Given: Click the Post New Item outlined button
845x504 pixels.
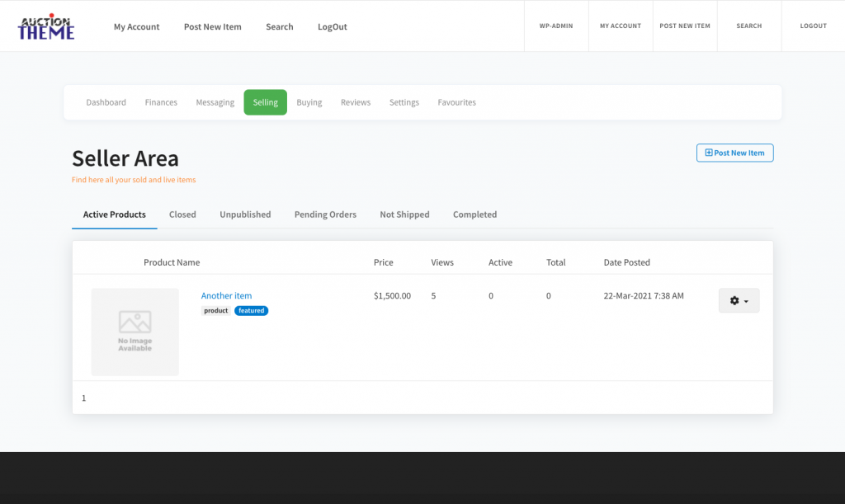Looking at the screenshot, I should point(734,153).
